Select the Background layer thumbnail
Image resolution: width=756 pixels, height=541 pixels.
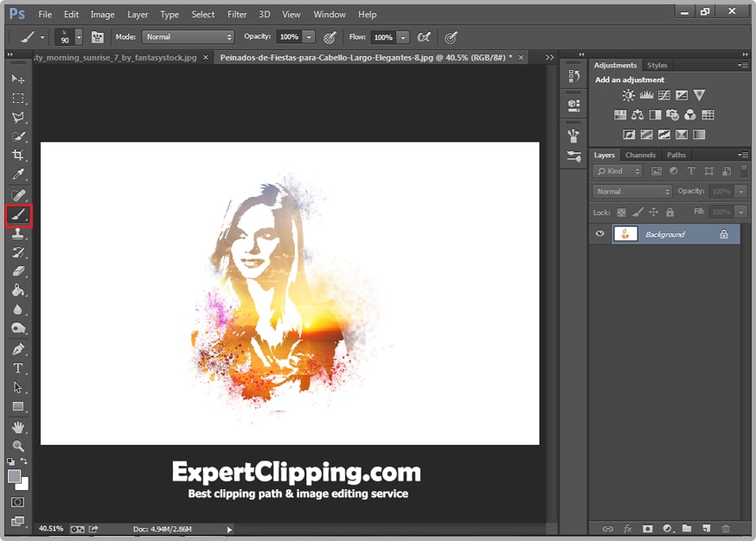point(625,234)
